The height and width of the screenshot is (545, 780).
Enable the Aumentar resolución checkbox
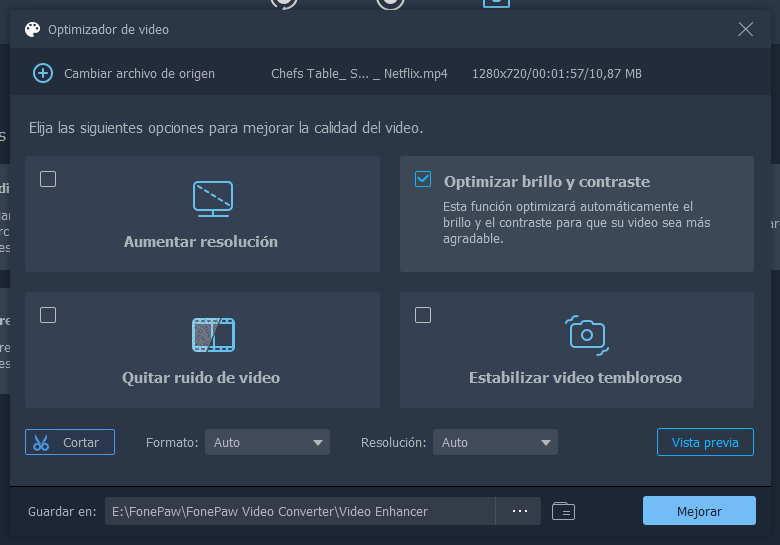coord(48,179)
